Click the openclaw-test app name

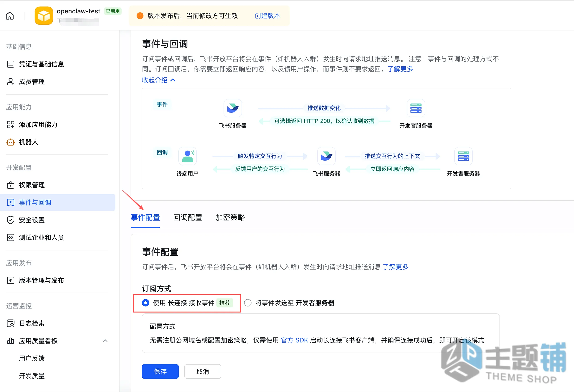[78, 11]
